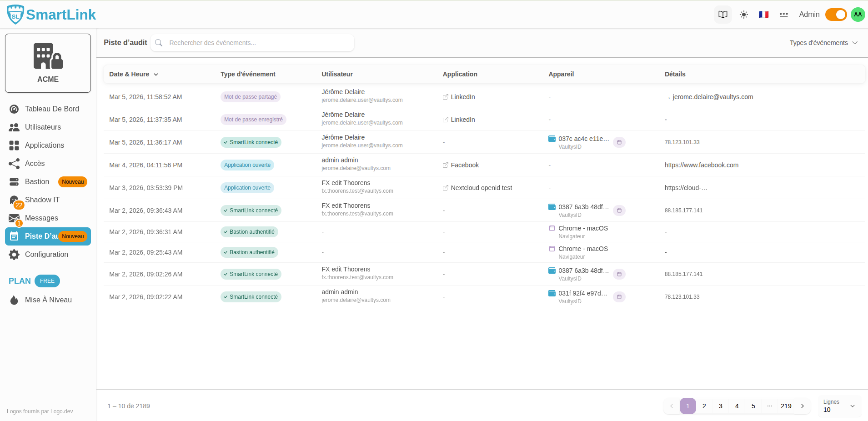
Task: Go to Shadow IT section
Action: pos(42,200)
